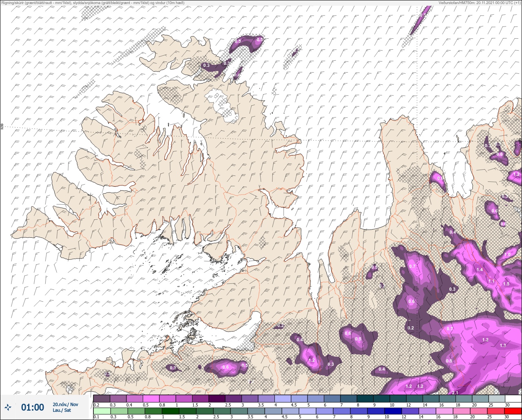The height and width of the screenshot is (420, 522).
Task: Click the 'Lau./ Sat' weekday text
Action: [x=62, y=410]
